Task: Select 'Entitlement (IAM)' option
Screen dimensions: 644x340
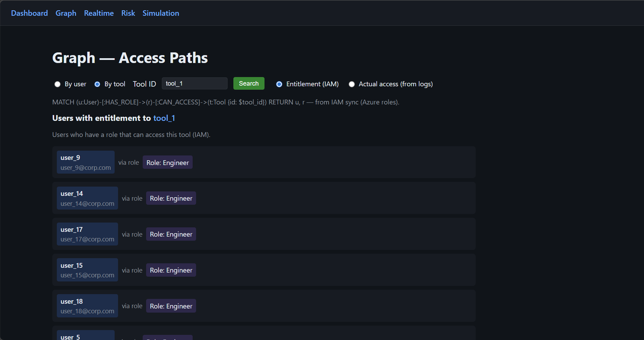Action: [280, 84]
